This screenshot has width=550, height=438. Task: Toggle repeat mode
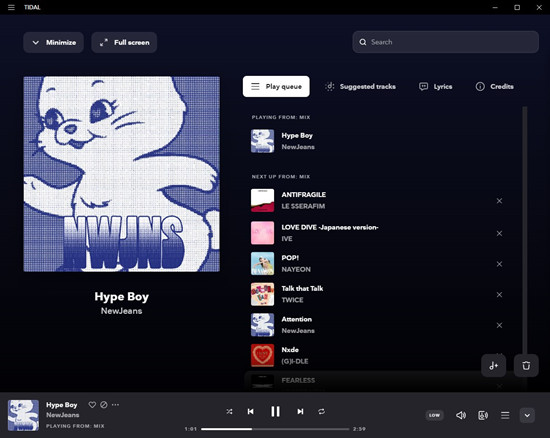321,411
